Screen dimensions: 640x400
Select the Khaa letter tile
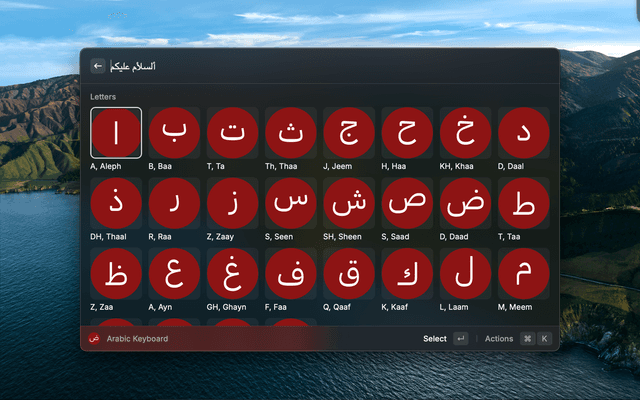click(466, 132)
